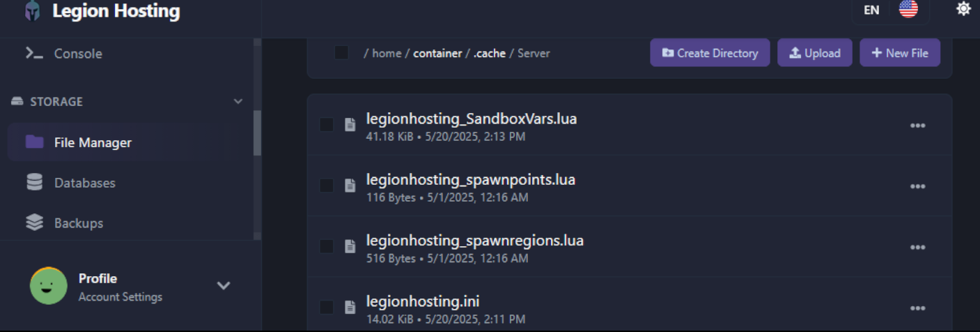Click the Storage drive icon
The image size is (980, 332).
tap(17, 101)
